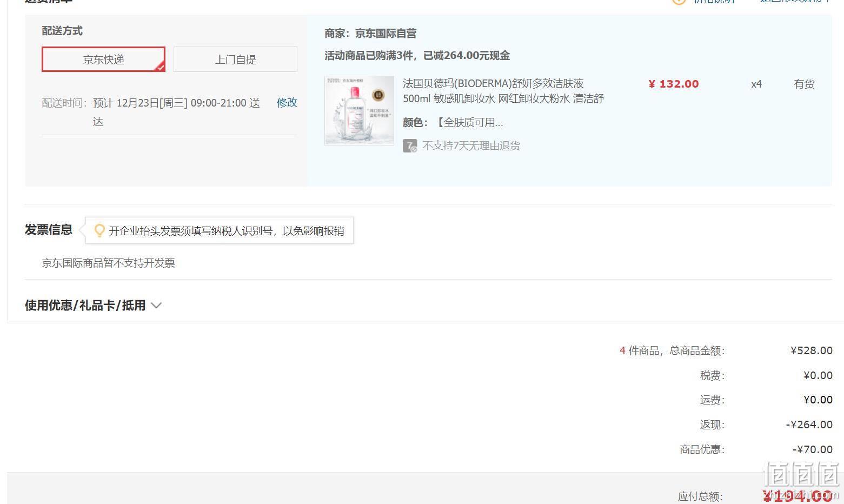This screenshot has width=844, height=504.
Task: Click the price ¥132.00
Action: 674,84
